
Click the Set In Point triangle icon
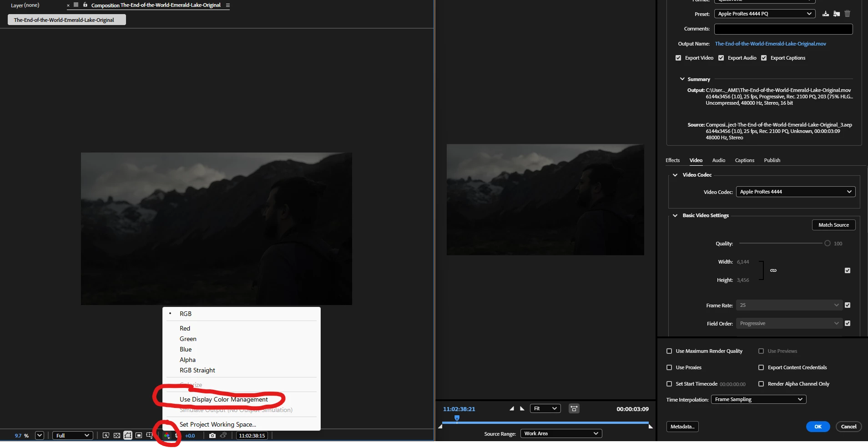(512, 408)
